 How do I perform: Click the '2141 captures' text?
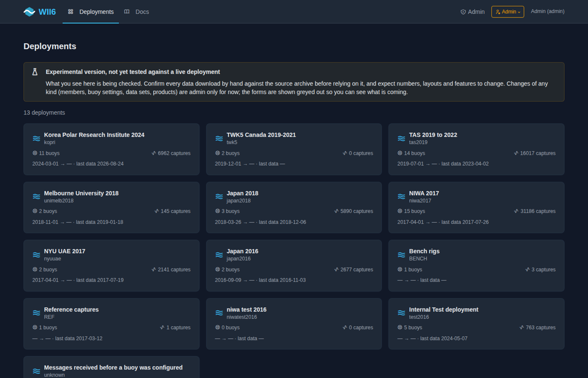tap(174, 270)
